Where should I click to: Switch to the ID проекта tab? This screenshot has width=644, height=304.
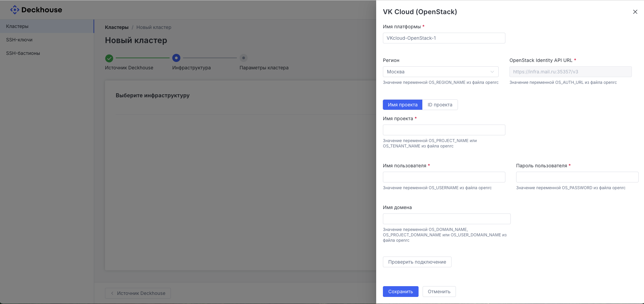[x=440, y=105]
